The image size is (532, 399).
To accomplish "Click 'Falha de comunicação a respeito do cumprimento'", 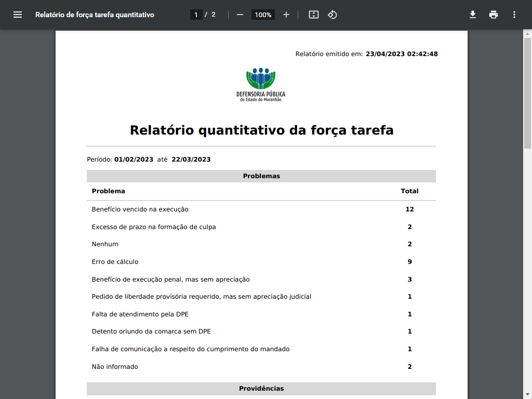I will (191, 349).
